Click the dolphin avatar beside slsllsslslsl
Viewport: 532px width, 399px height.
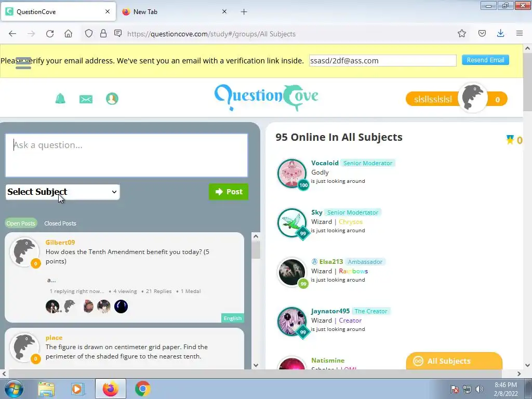(x=472, y=98)
